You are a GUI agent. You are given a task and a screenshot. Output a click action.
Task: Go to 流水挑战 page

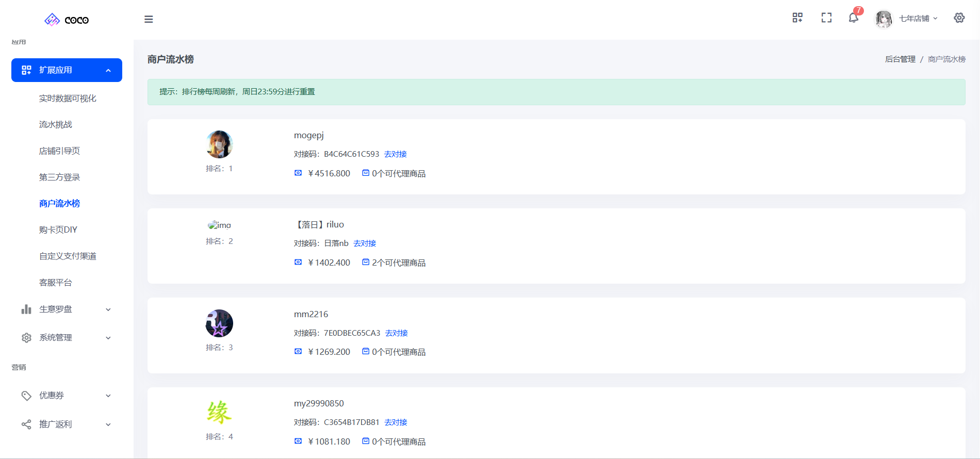pyautogui.click(x=56, y=125)
